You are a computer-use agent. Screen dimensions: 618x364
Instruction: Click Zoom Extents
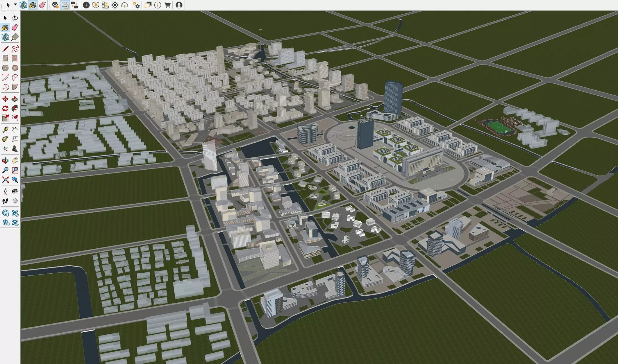click(x=5, y=180)
